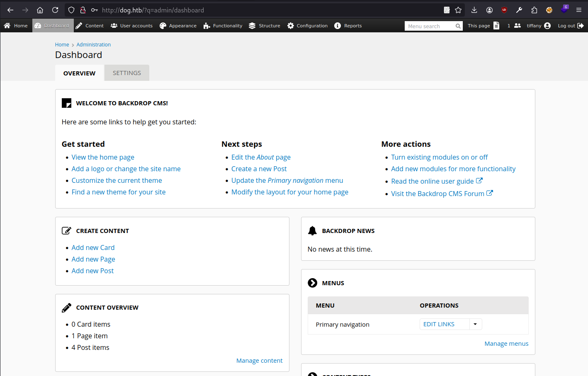Open the Manage content link

[259, 361]
